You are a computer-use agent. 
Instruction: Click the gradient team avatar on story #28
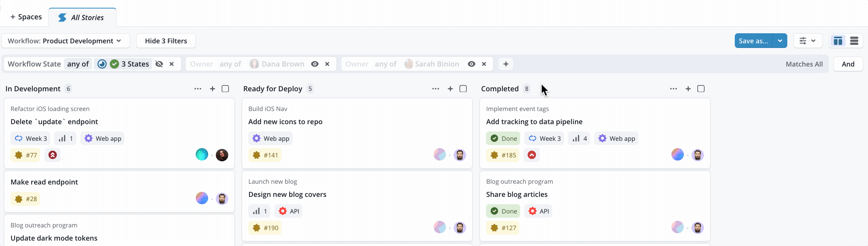(202, 198)
